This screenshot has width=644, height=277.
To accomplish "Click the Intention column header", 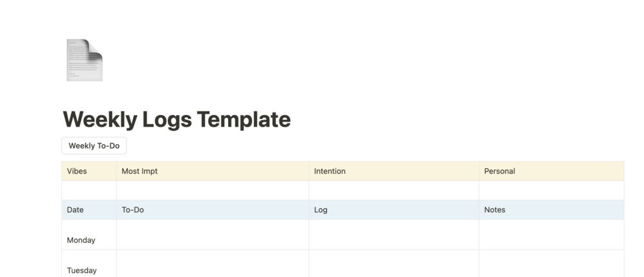I will [394, 171].
